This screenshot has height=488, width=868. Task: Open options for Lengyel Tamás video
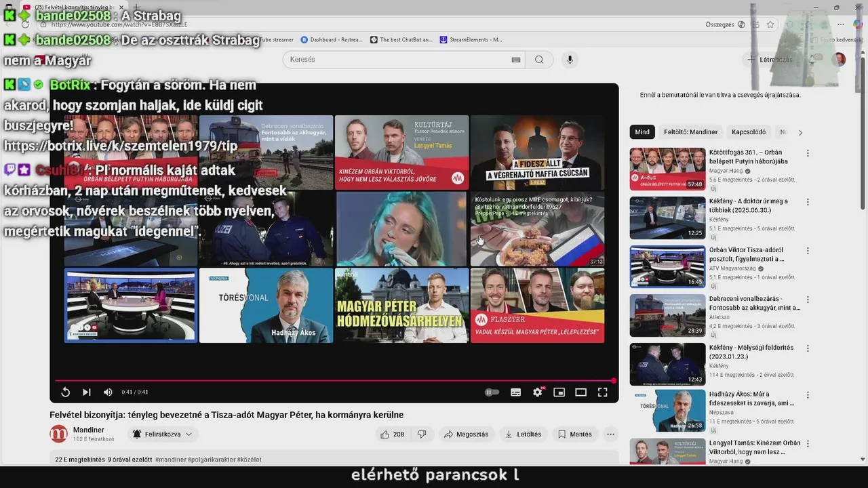807,445
